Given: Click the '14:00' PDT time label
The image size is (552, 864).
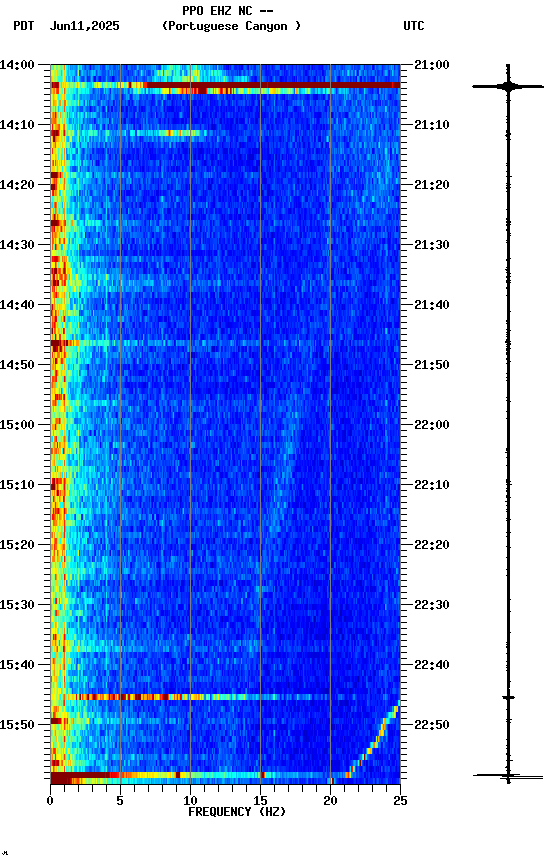Looking at the screenshot, I should pyautogui.click(x=17, y=65).
